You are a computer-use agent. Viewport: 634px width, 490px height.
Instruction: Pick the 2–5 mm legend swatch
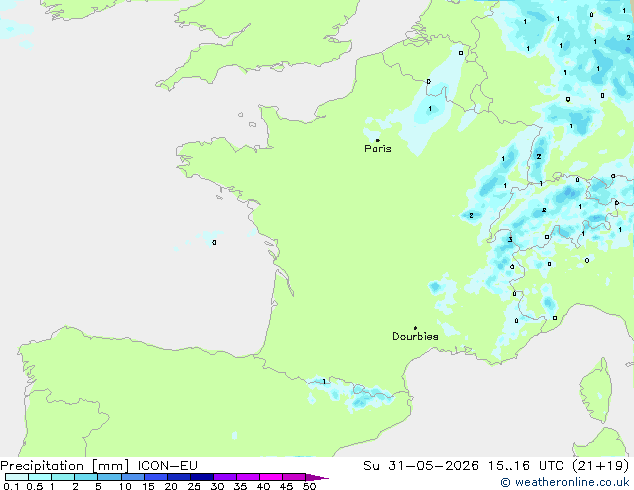(x=86, y=477)
